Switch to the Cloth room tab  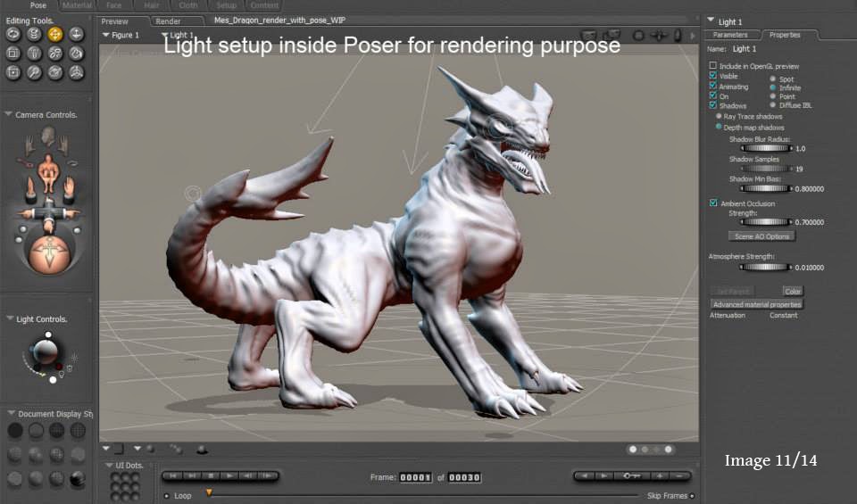pos(188,5)
